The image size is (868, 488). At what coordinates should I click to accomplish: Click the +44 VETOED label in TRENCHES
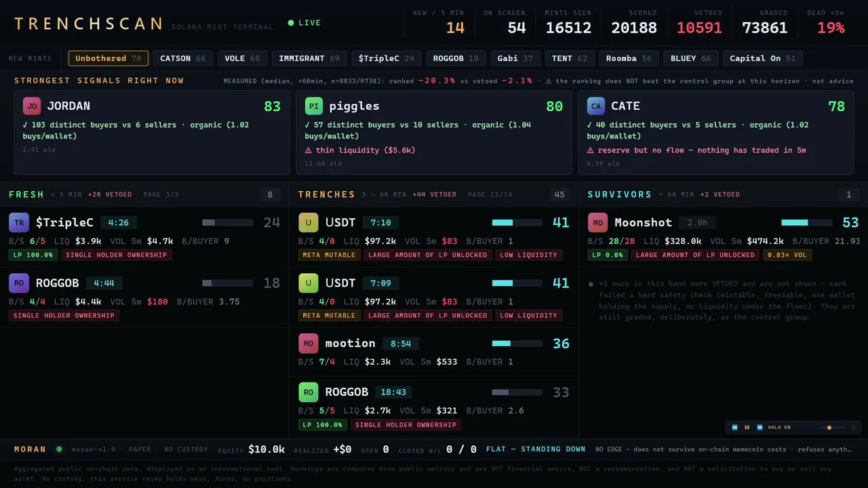click(434, 195)
